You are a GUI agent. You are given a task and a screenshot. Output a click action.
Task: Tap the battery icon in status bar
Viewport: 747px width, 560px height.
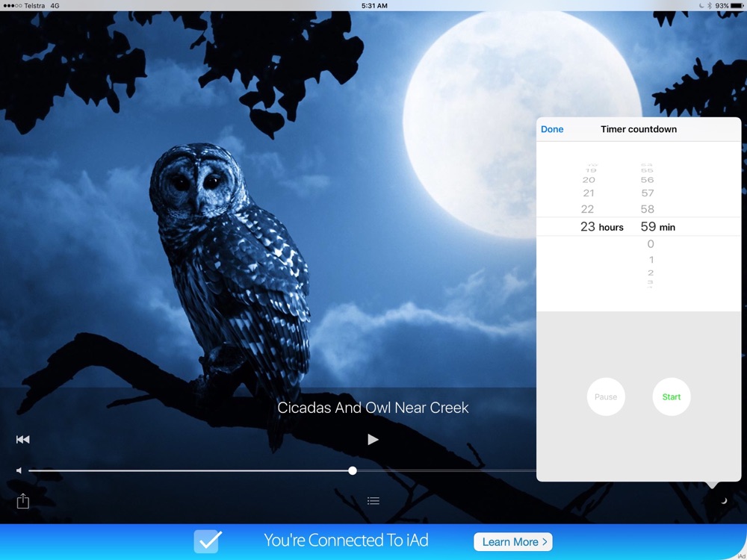(x=737, y=5)
